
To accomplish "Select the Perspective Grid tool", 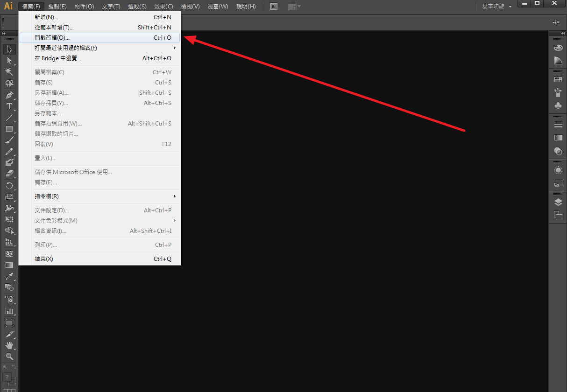I will (9, 242).
